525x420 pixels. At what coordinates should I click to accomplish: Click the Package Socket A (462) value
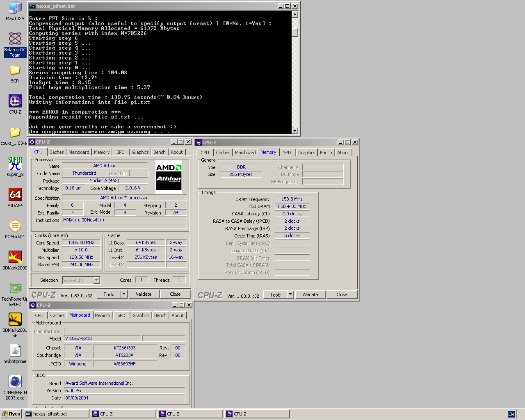coord(105,180)
